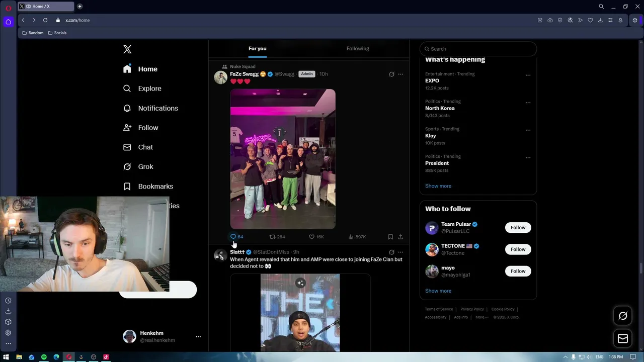Click the X search field
The image size is (644, 362).
[478, 49]
